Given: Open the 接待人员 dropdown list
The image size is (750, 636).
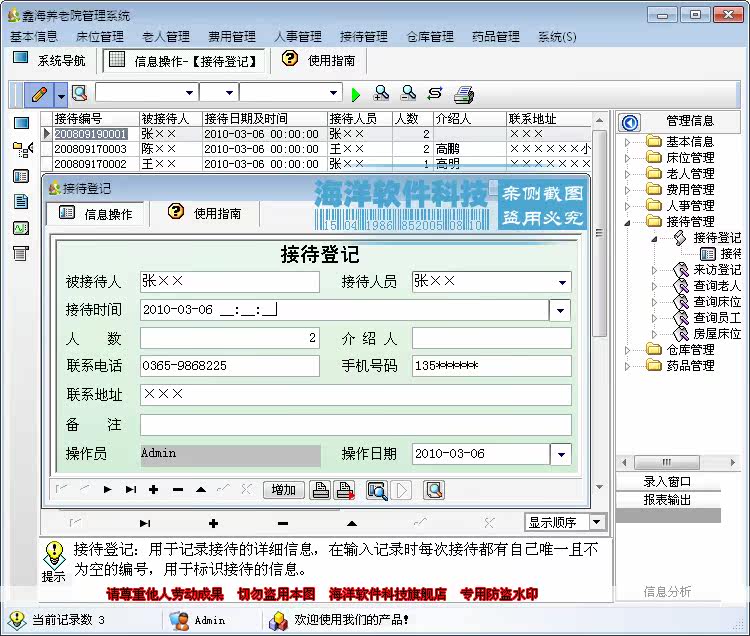Looking at the screenshot, I should (x=562, y=283).
